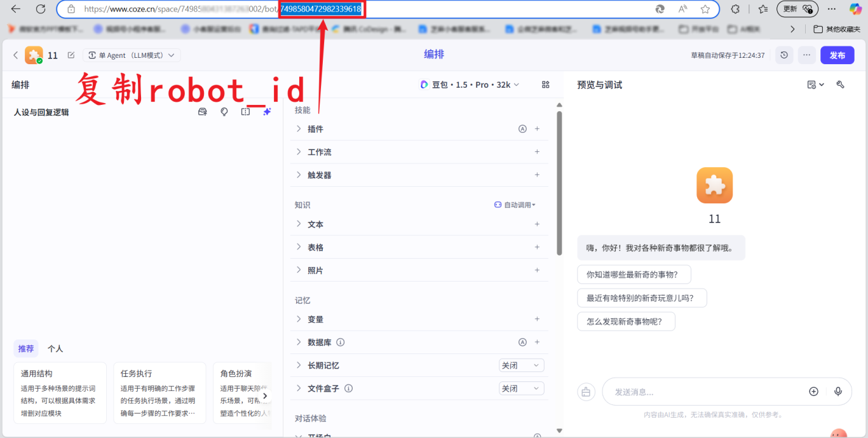Open the 自动调用 knowledge call dropdown

(x=515, y=205)
